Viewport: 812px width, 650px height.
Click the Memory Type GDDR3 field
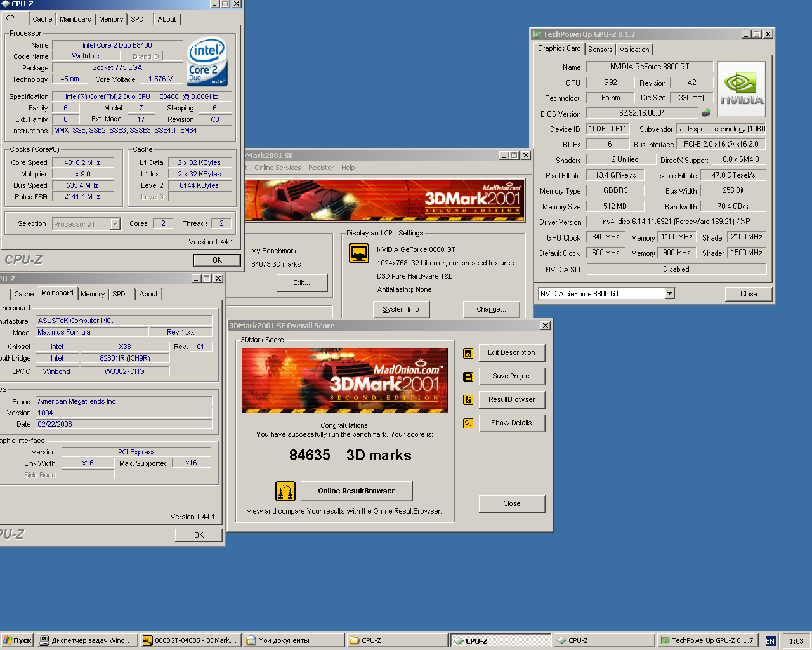pyautogui.click(x=615, y=190)
